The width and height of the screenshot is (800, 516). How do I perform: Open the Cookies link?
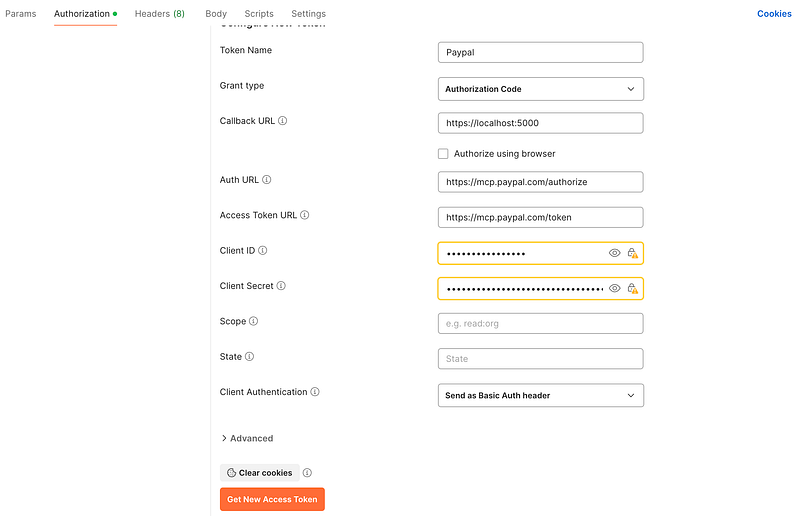tap(774, 14)
